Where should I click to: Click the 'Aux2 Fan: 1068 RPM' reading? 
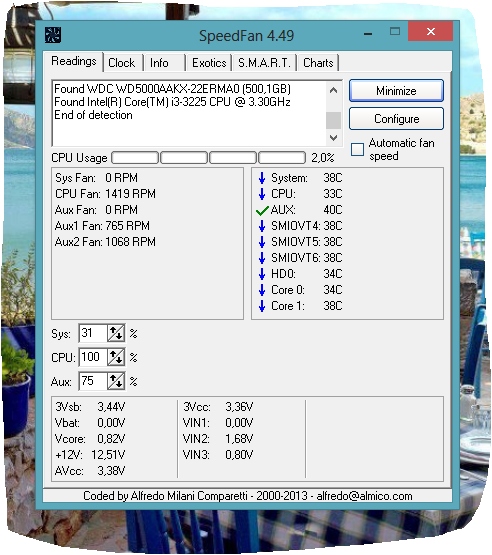(105, 242)
